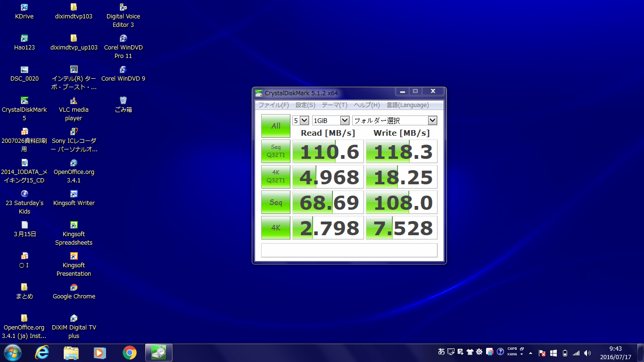Run the Seq Q32T1 benchmark
This screenshot has width=644, height=362.
276,151
